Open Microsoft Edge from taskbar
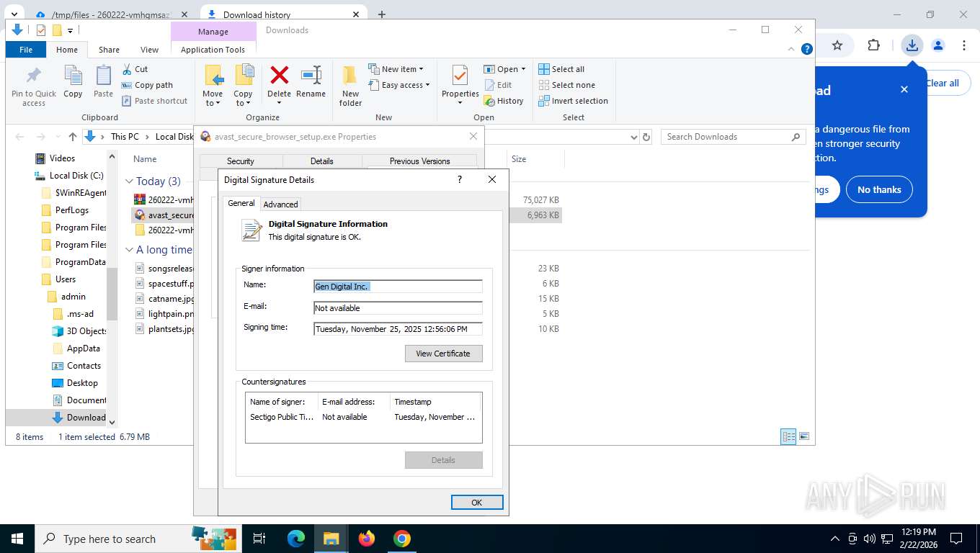The image size is (980, 553). [x=296, y=539]
